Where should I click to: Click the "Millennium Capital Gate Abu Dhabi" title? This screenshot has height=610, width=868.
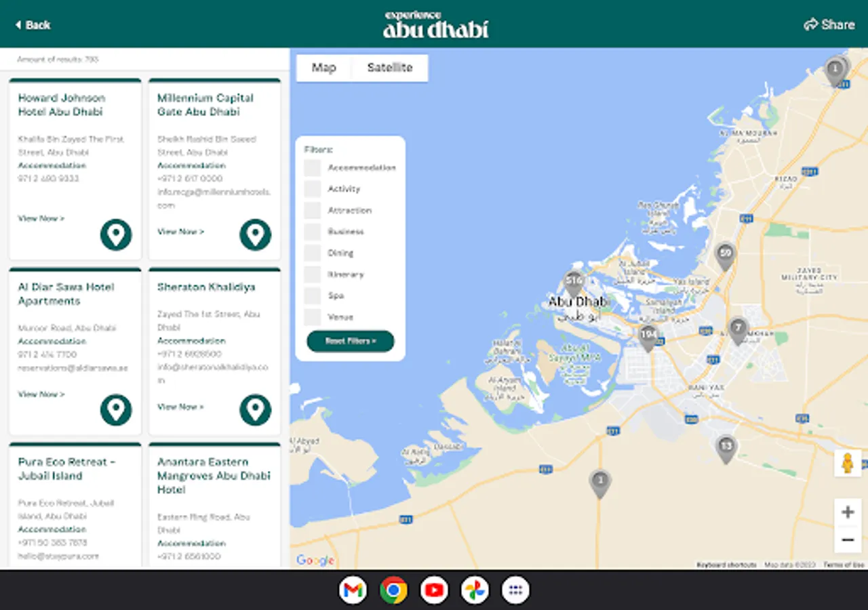point(205,105)
